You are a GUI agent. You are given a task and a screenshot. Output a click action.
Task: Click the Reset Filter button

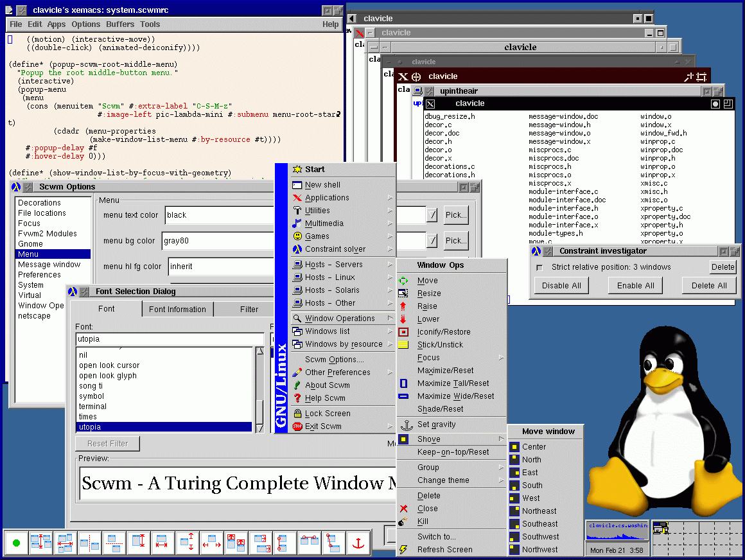(x=107, y=444)
